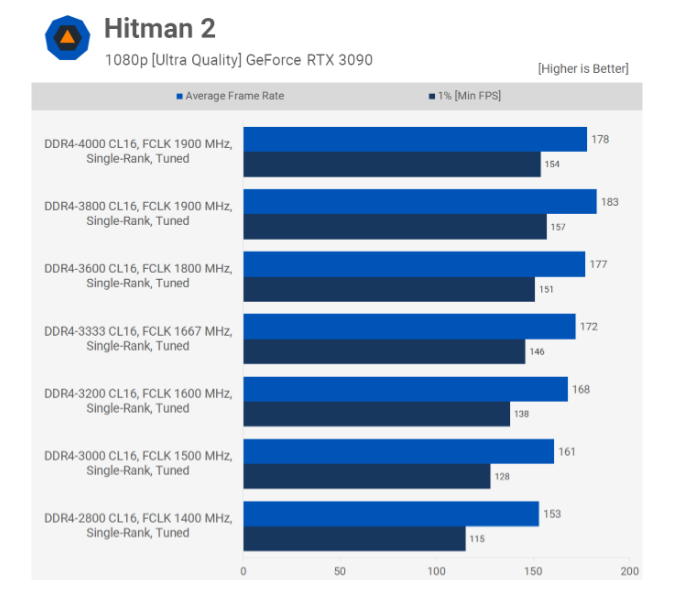Click the DDR4-2800 1% min bar valued 115

354,539
